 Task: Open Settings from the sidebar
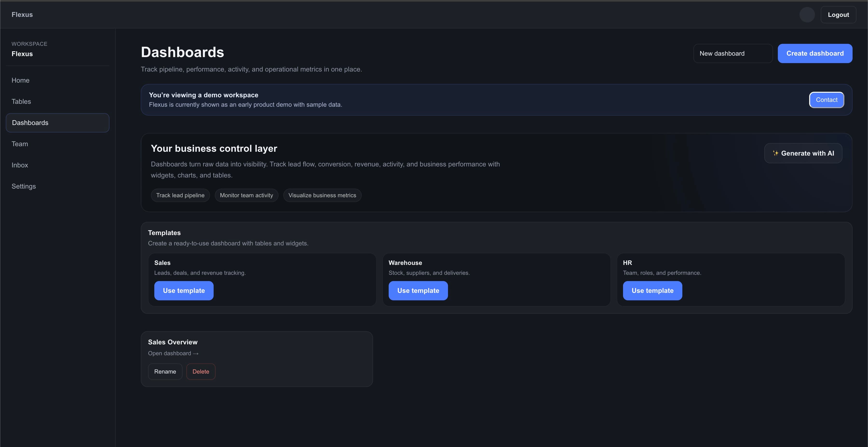(24, 186)
